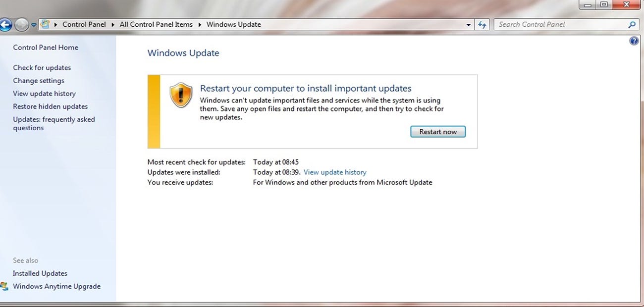Image resolution: width=644 pixels, height=307 pixels.
Task: Click Check for updates
Action: [42, 68]
